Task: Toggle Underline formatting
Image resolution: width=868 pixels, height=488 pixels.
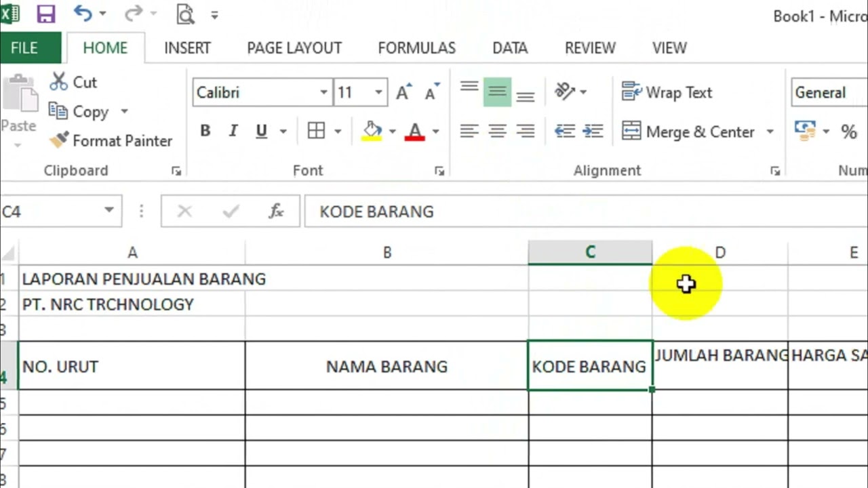Action: pos(261,131)
